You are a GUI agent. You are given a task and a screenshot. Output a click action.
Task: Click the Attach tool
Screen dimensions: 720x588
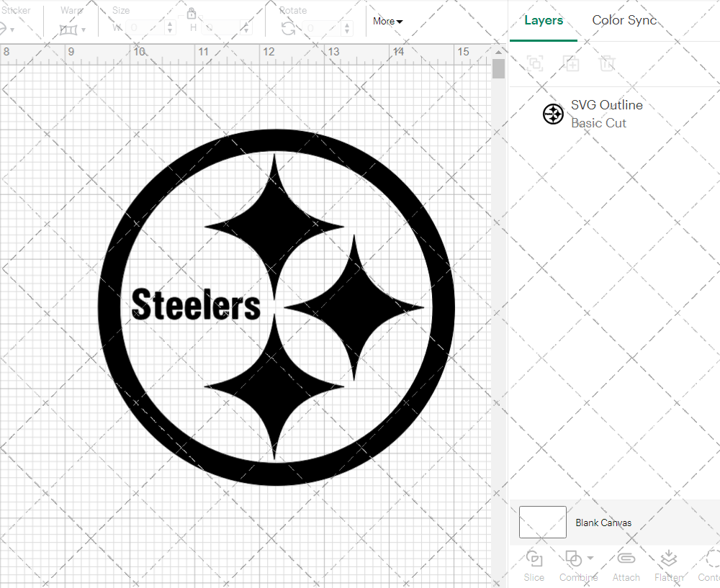[626, 566]
